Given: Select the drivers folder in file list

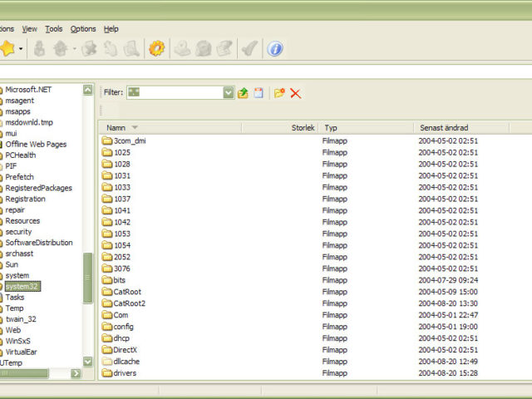Looking at the screenshot, I should point(125,373).
